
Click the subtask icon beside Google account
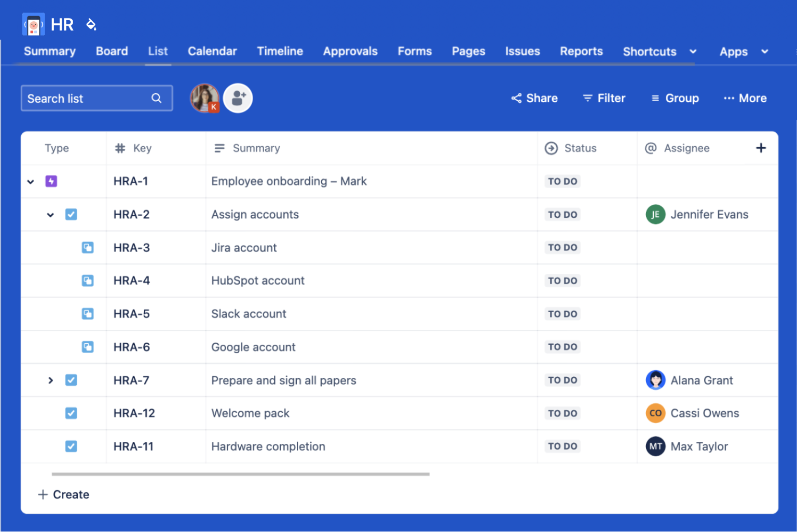88,347
